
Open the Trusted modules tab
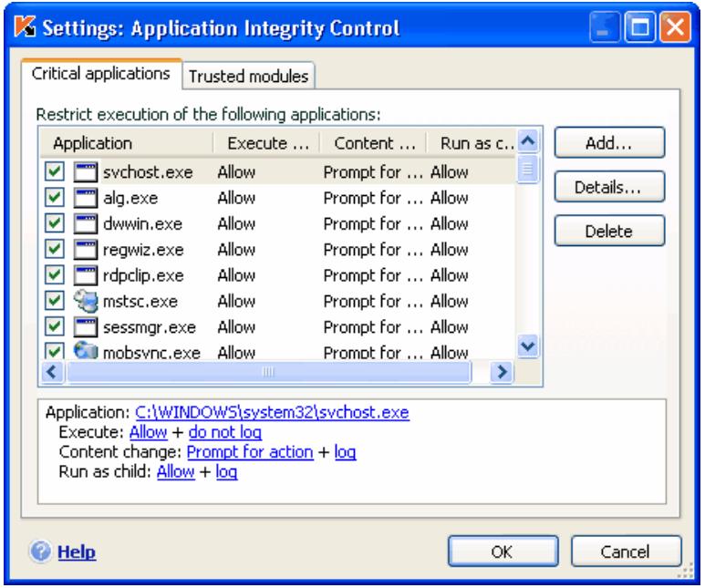[x=249, y=76]
